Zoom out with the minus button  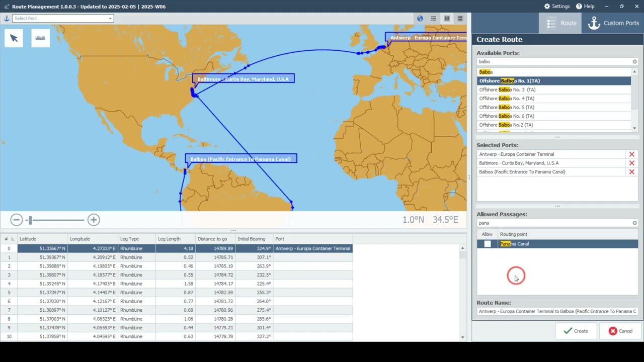pyautogui.click(x=17, y=220)
